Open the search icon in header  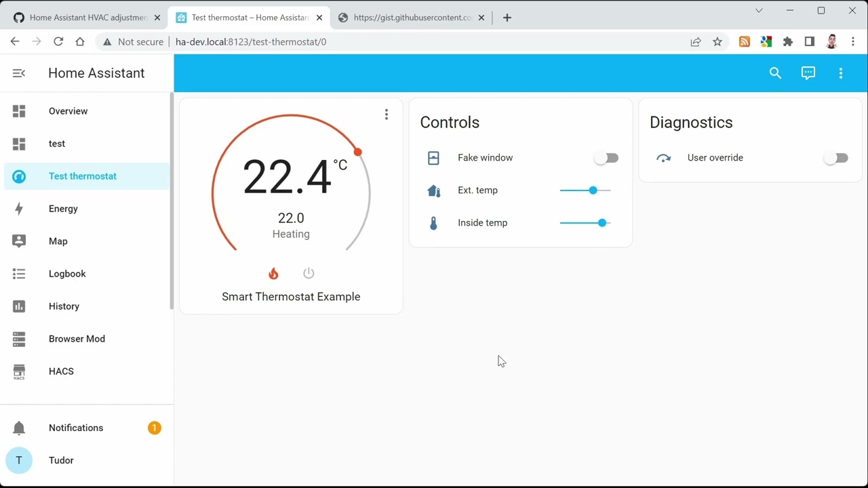pyautogui.click(x=776, y=73)
